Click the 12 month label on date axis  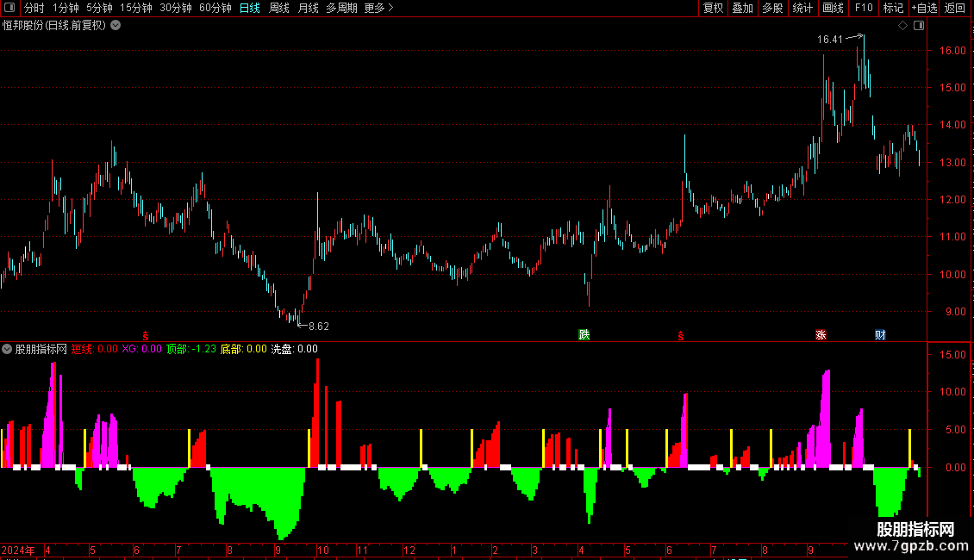coord(409,550)
